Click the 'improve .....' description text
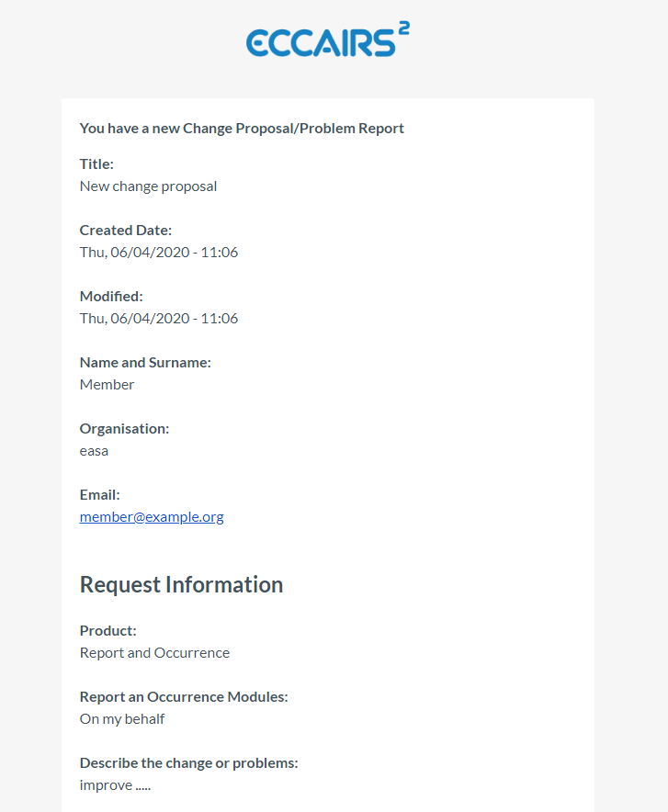The height and width of the screenshot is (812, 668). (x=116, y=785)
